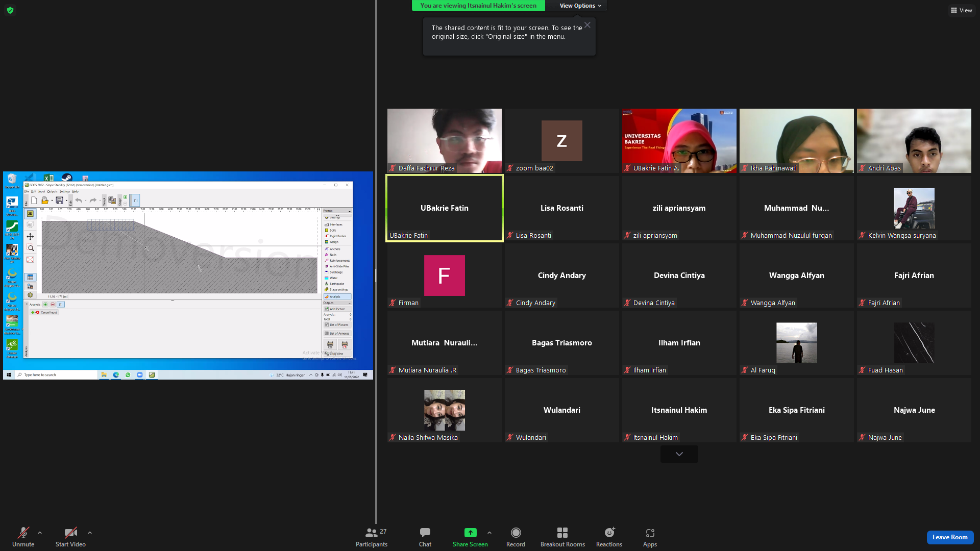Open the Edit menu in GEO5

coord(34,192)
